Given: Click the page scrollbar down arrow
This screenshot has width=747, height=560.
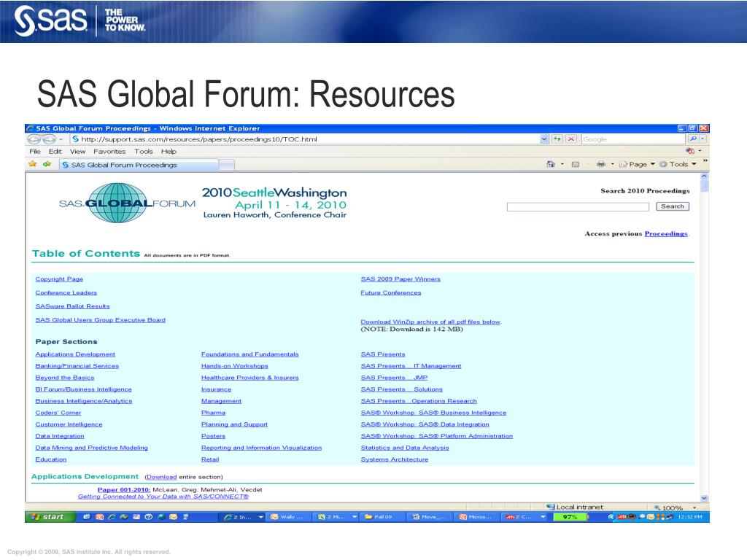Looking at the screenshot, I should (x=704, y=498).
